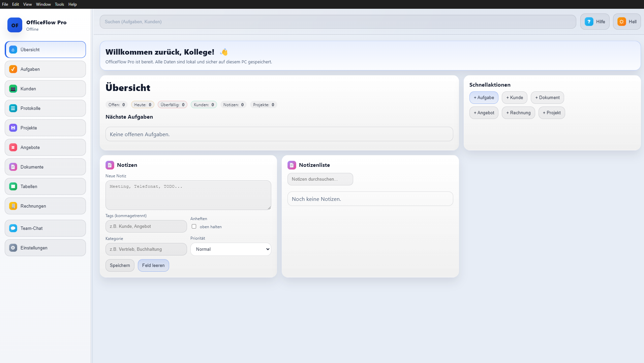The height and width of the screenshot is (363, 644).
Task: Open the File menu
Action: click(x=5, y=4)
